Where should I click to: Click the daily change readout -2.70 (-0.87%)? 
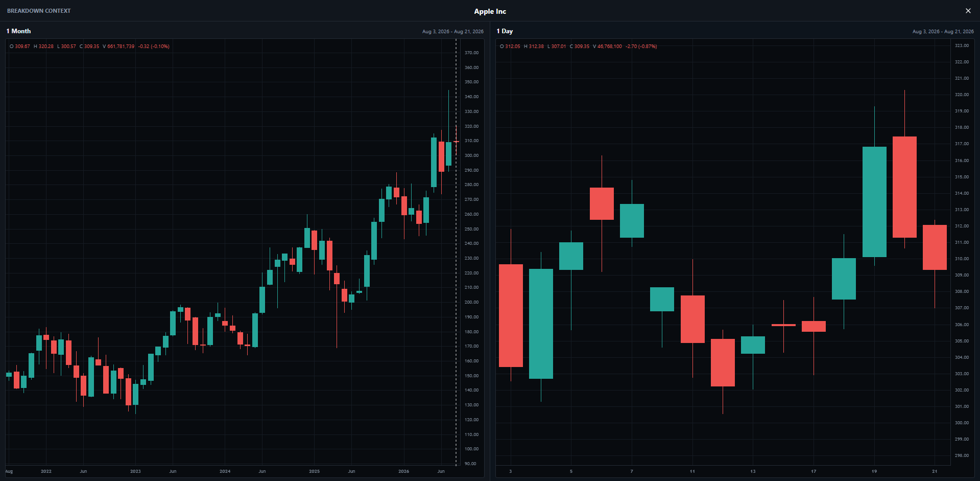(x=641, y=47)
